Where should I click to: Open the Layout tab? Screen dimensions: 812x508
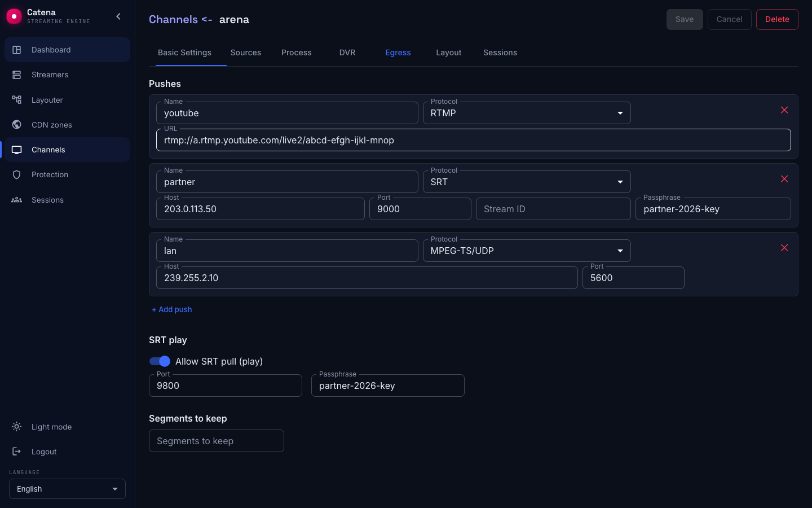[449, 52]
